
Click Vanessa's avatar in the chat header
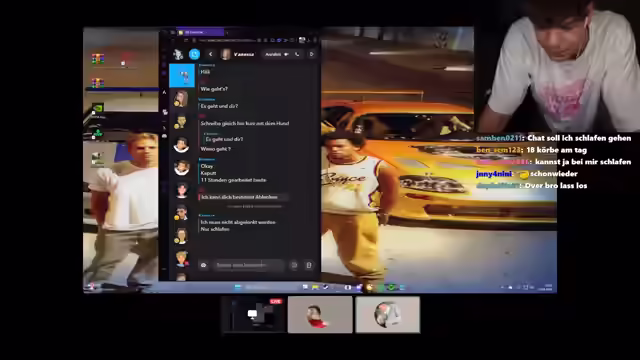(226, 54)
